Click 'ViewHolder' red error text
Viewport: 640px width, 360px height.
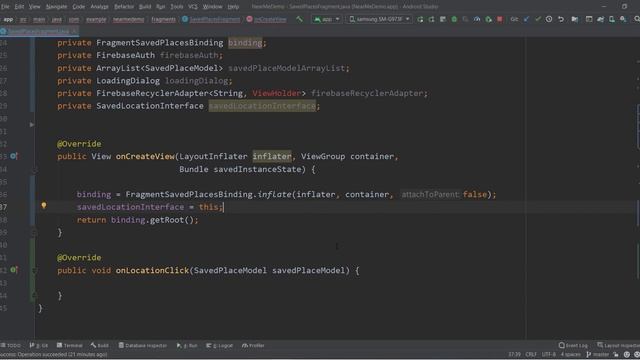(x=276, y=93)
